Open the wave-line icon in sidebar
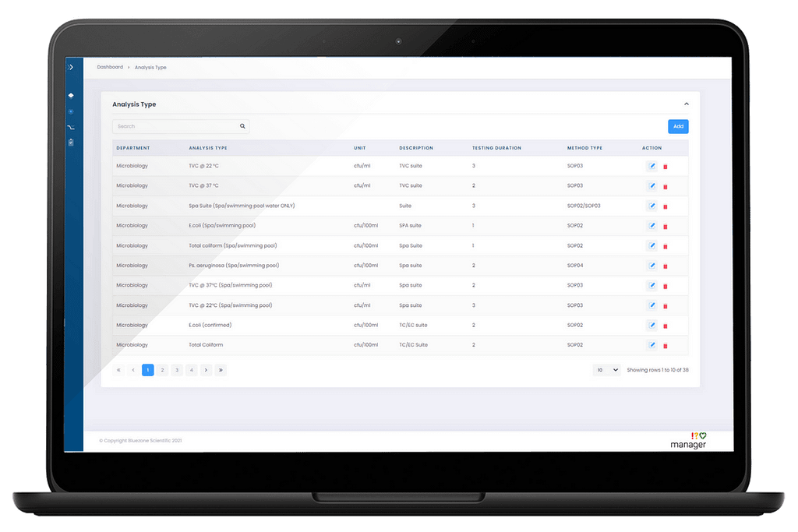The image size is (798, 532). 71,127
